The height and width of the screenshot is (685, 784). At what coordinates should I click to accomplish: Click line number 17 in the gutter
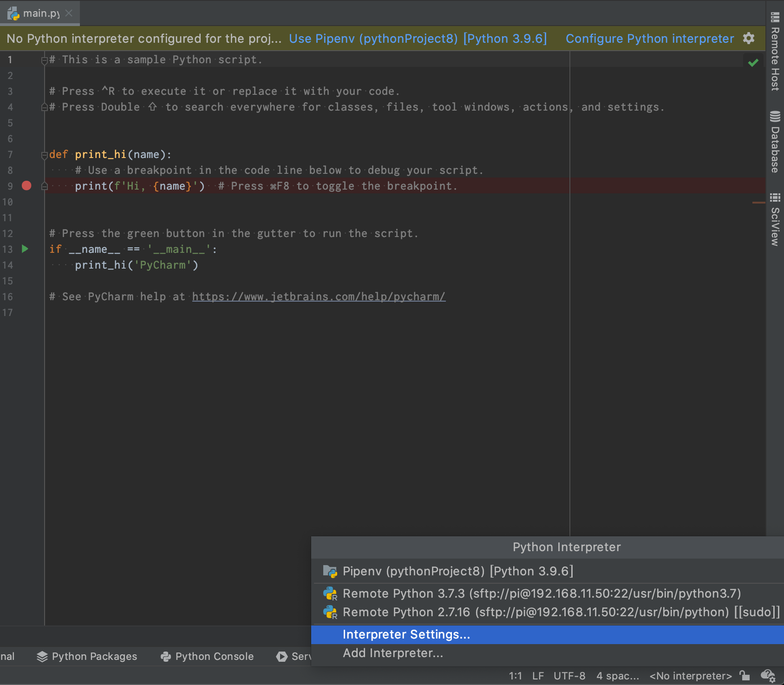(x=8, y=312)
